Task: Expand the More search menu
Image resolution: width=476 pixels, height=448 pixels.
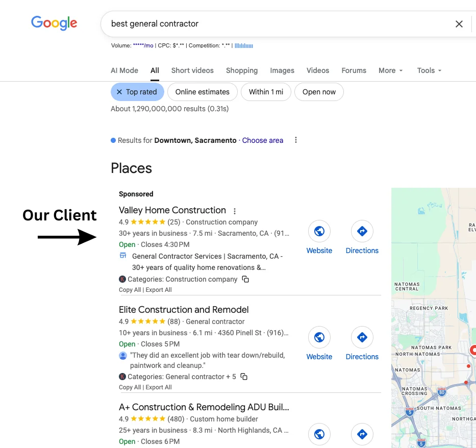Action: [390, 70]
